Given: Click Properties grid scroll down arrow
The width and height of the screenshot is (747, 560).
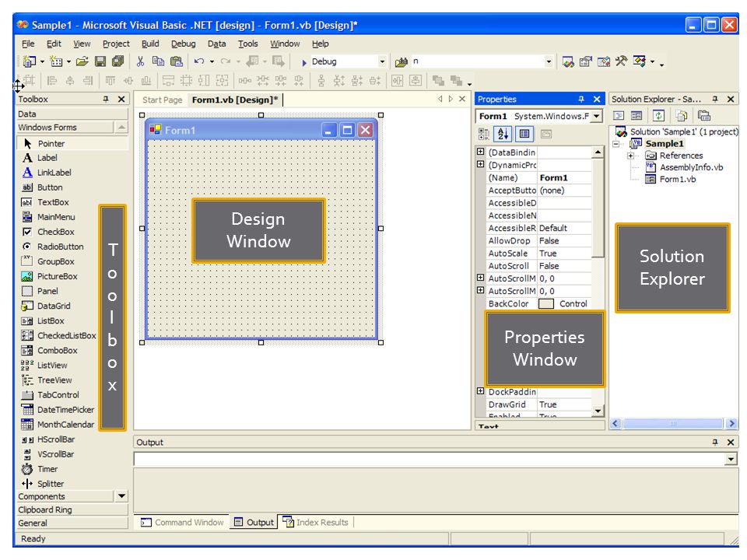Looking at the screenshot, I should click(x=598, y=411).
